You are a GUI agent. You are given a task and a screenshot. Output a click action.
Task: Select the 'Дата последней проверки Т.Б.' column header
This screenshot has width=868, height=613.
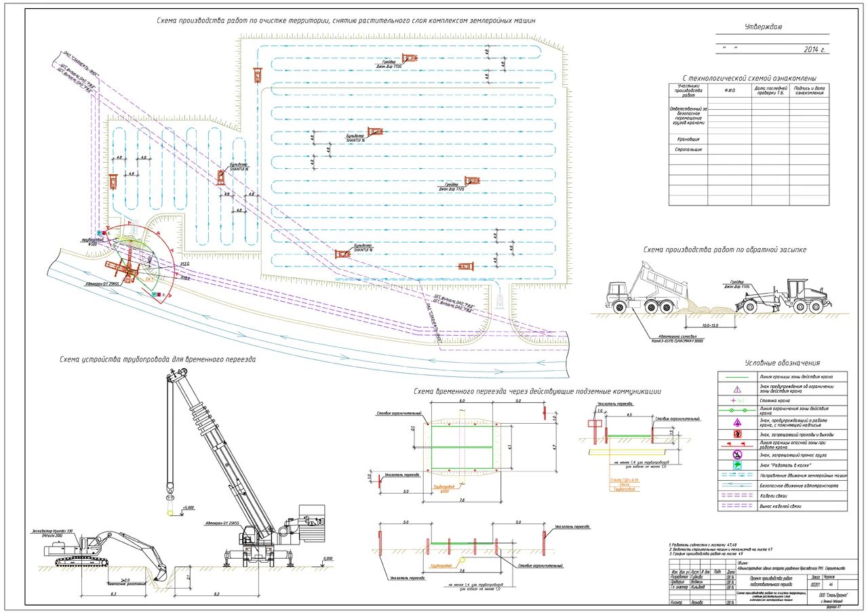coord(770,90)
